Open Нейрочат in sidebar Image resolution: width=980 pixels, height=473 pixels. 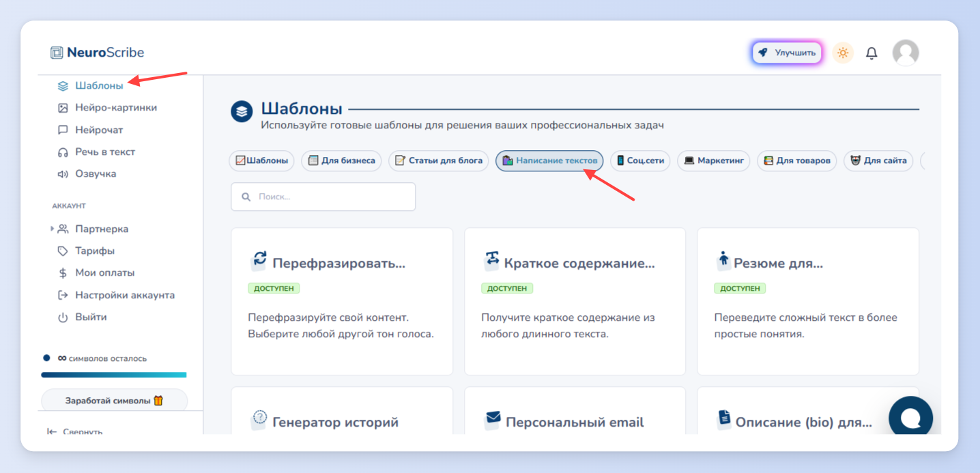click(x=99, y=130)
